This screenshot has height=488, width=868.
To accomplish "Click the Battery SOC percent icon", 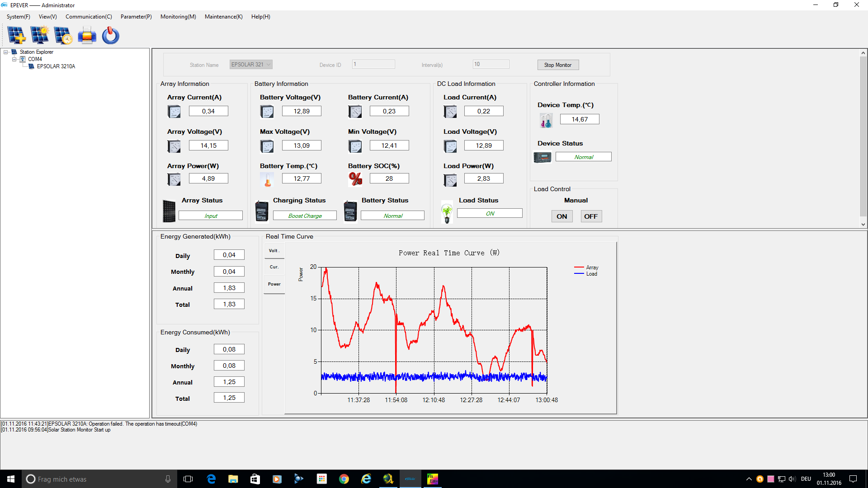I will (355, 179).
